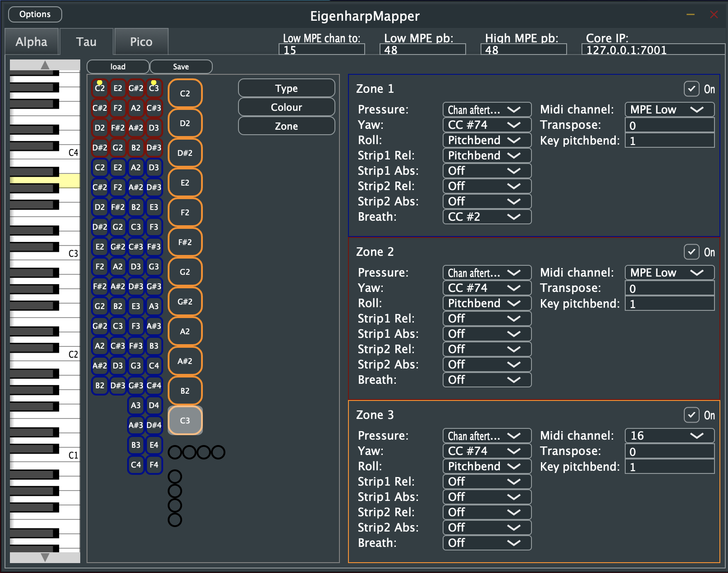
Task: Open Zone 1 Strip2 Rel dropdown
Action: click(x=487, y=186)
